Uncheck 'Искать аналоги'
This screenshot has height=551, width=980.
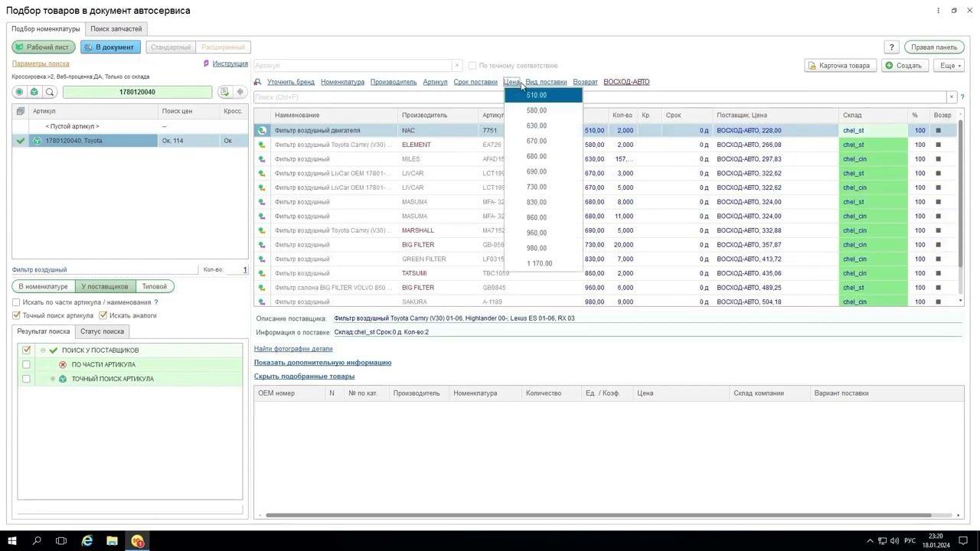[103, 315]
